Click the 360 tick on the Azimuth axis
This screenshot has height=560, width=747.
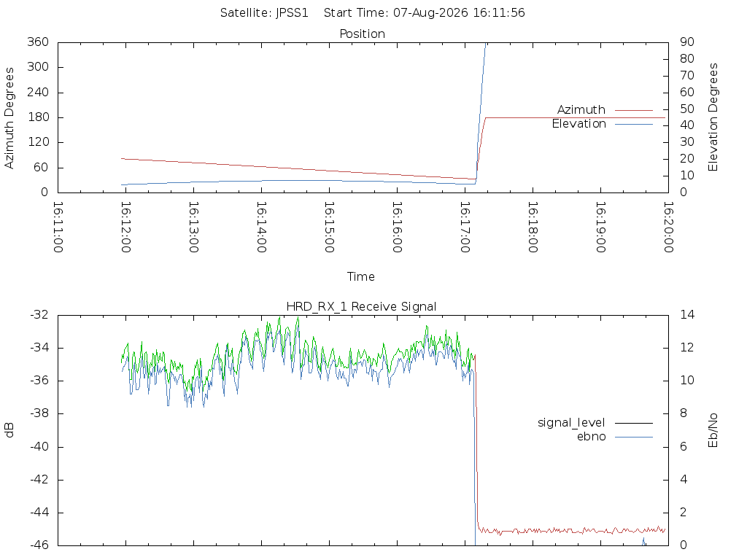(38, 42)
